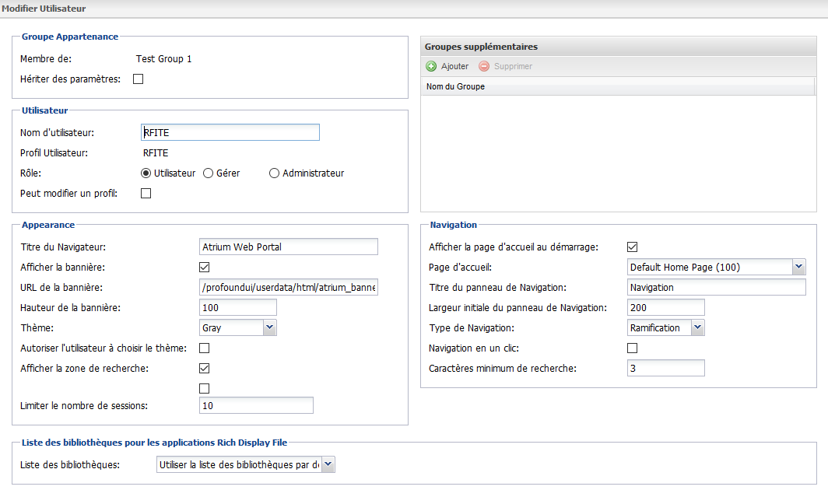Click the Hauteur de la bannière field
The height and width of the screenshot is (504, 828).
(x=237, y=307)
